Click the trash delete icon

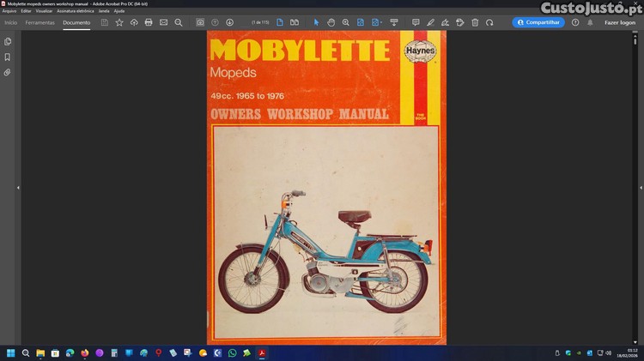click(475, 22)
